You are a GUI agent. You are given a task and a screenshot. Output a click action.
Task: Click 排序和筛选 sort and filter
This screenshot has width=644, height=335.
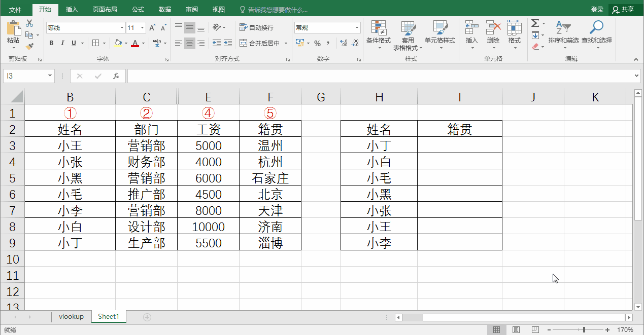563,34
